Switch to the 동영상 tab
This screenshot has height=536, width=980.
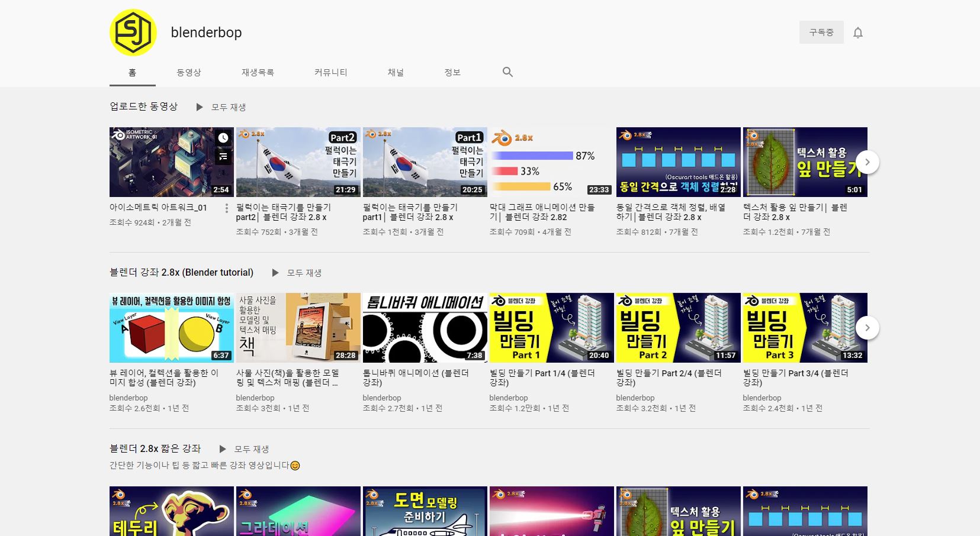[189, 72]
